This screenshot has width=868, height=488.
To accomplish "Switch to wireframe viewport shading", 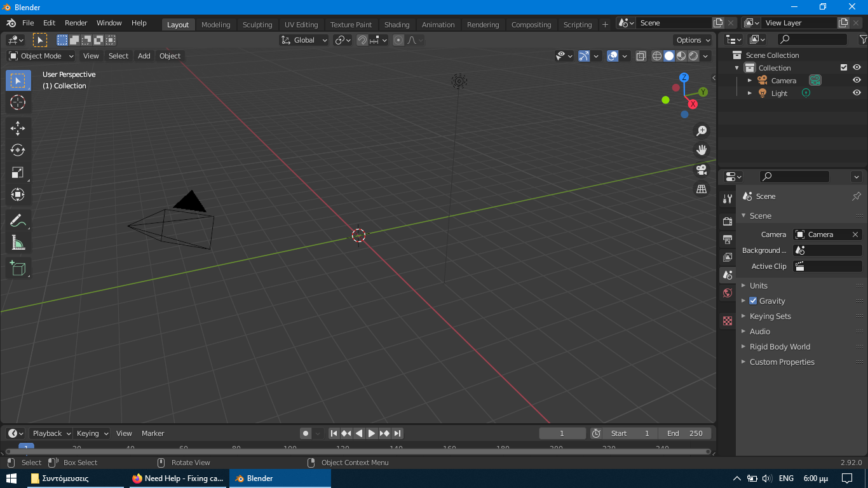I will [657, 56].
